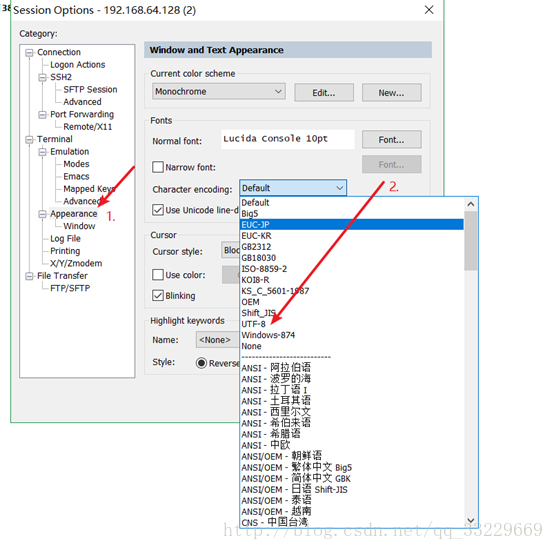Image resolution: width=554 pixels, height=550 pixels.
Task: Choose ANSI/OEM - 越南 encoding
Action: [x=352, y=511]
